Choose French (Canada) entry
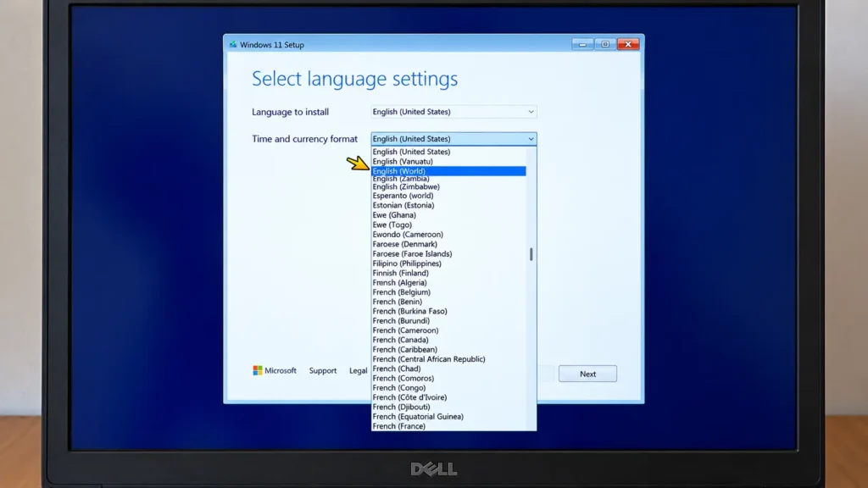 tap(448, 340)
